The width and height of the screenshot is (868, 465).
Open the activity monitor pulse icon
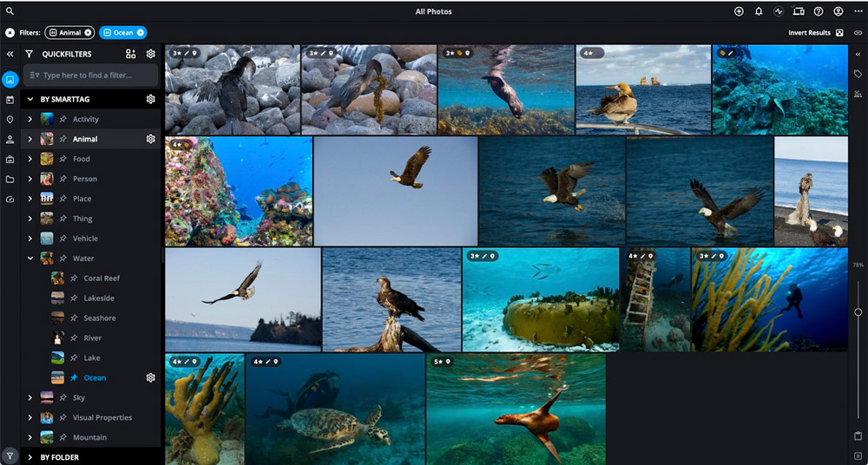pos(779,11)
